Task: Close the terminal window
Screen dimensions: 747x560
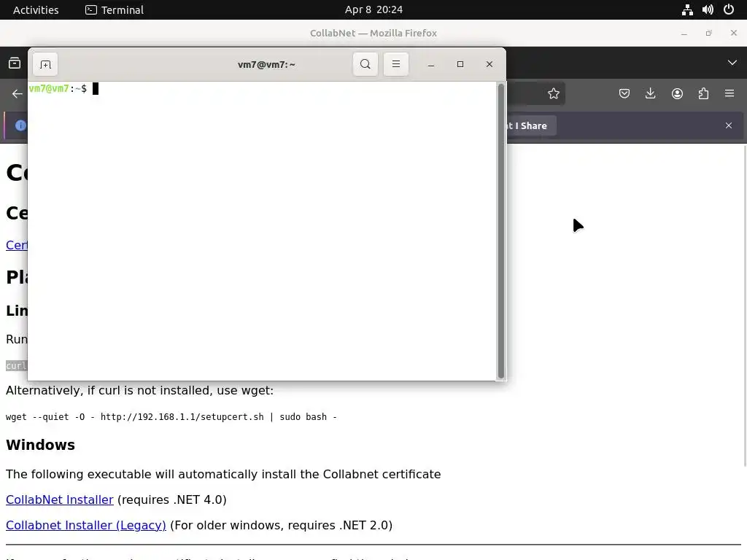Action: (x=489, y=64)
